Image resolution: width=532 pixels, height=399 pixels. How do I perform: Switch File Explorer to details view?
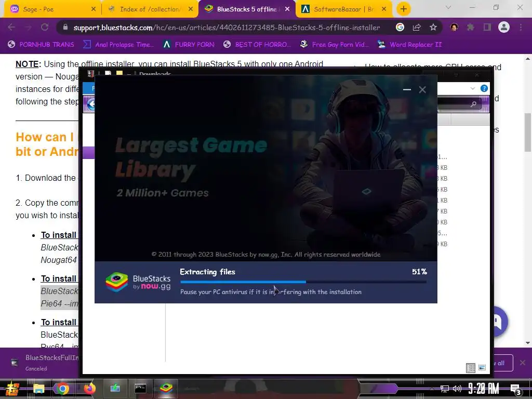(471, 368)
